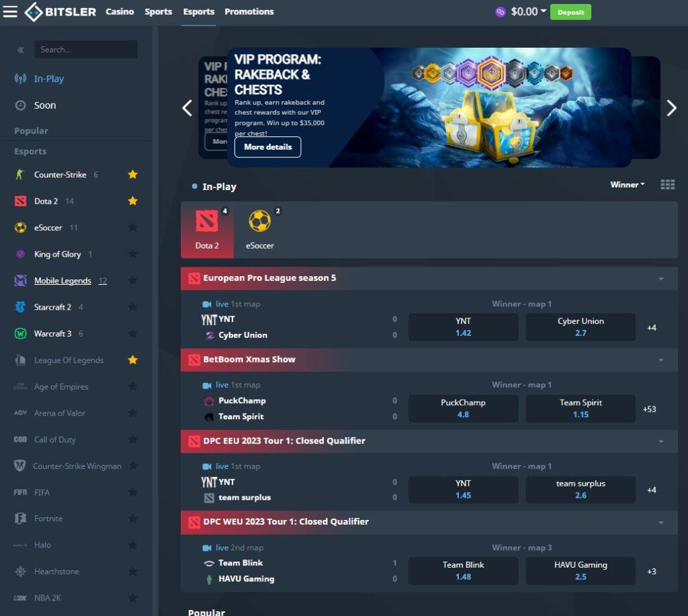
Task: Click the King of Glory icon
Action: point(20,254)
